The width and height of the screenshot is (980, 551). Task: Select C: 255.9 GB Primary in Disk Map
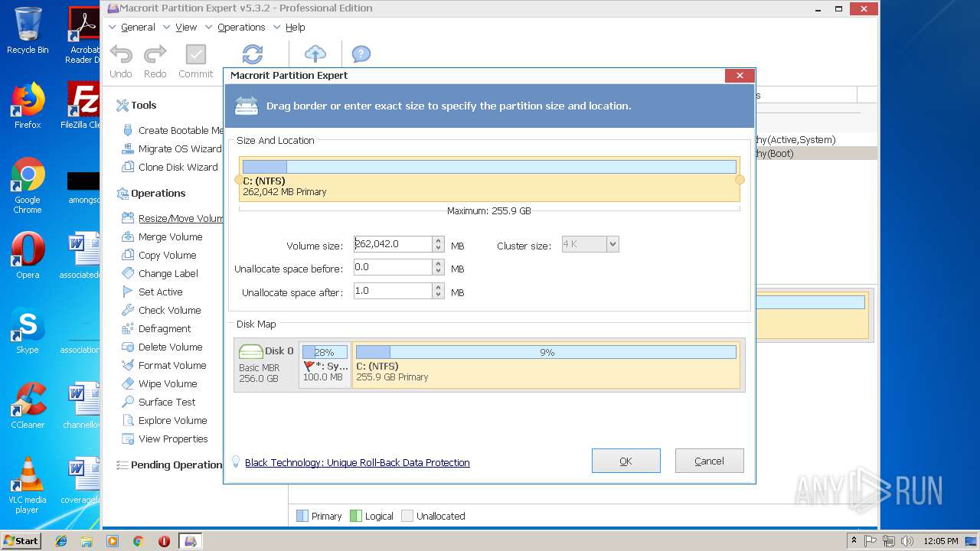coord(546,366)
